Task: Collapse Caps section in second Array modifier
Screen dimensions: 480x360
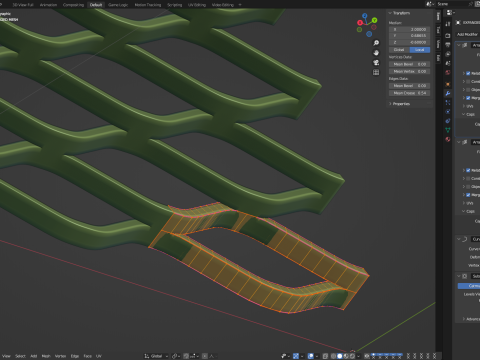Action: click(464, 211)
